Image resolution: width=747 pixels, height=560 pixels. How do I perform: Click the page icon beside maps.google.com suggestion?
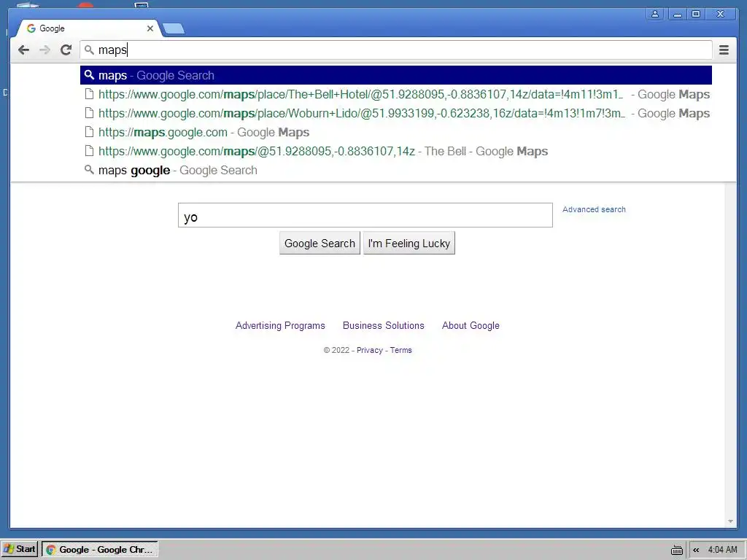(x=89, y=132)
